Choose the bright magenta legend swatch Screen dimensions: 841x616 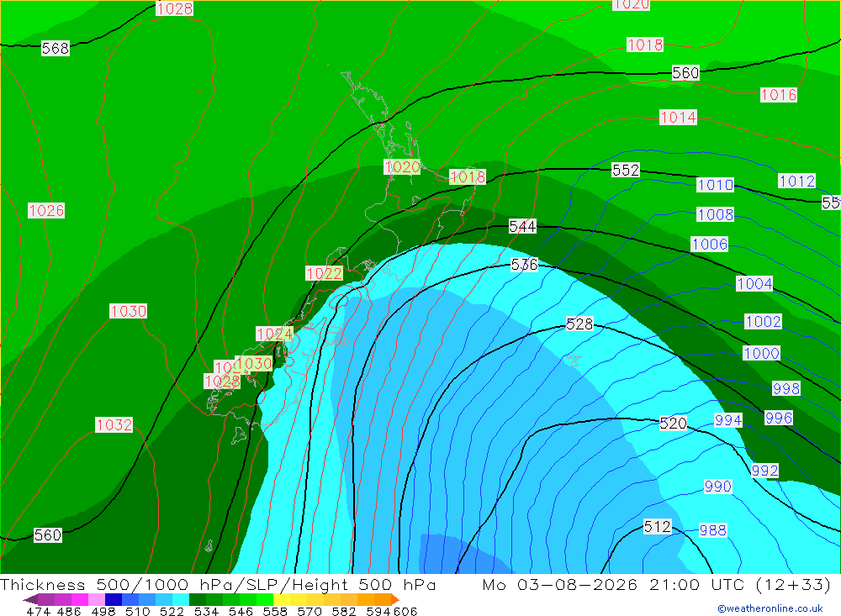[79, 599]
